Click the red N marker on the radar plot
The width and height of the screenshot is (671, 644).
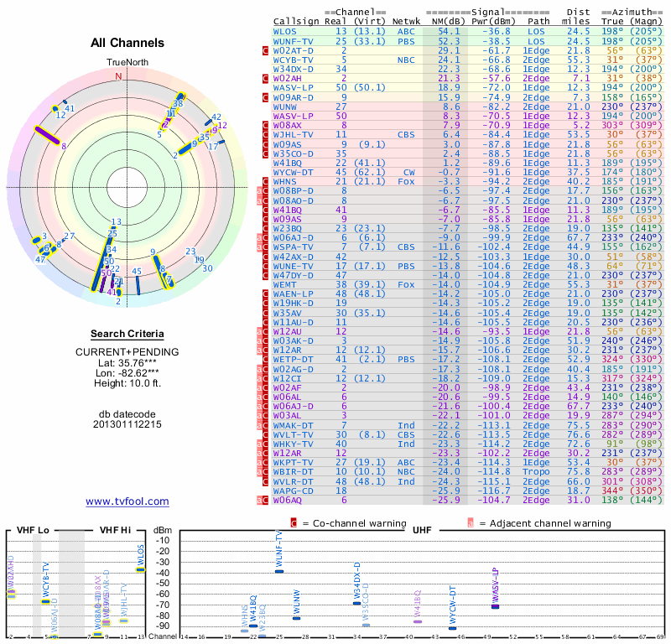118,76
